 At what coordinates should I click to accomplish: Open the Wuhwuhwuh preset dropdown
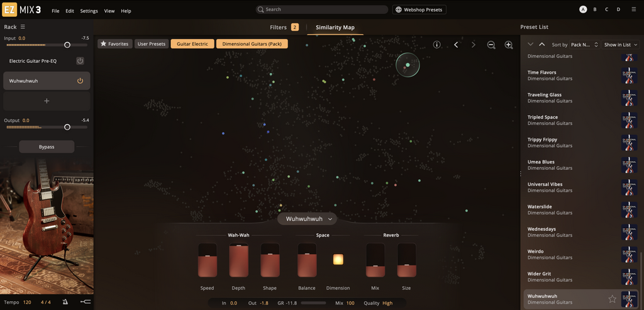point(307,219)
